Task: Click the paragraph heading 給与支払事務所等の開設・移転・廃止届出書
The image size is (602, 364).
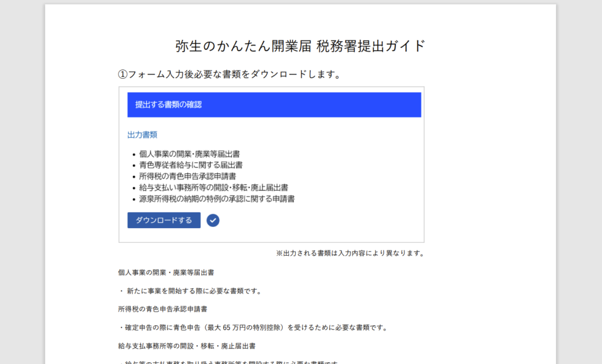Action: (186, 346)
